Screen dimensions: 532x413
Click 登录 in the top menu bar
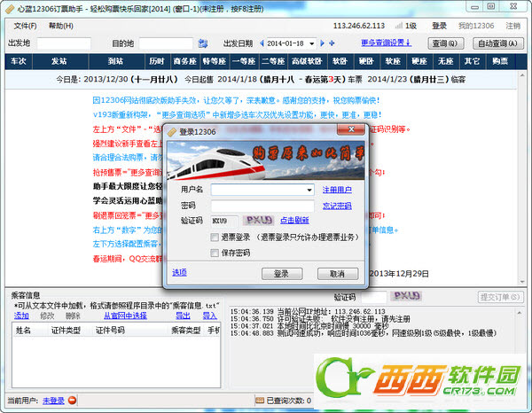440,26
